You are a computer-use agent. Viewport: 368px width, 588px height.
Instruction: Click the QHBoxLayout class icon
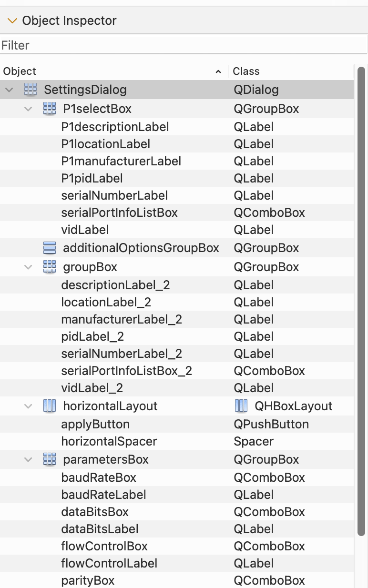tap(241, 406)
